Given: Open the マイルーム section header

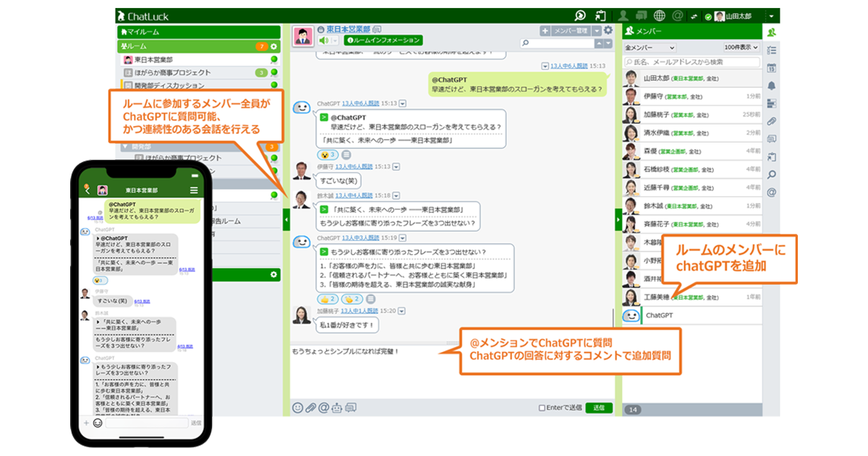Looking at the screenshot, I should coord(199,32).
